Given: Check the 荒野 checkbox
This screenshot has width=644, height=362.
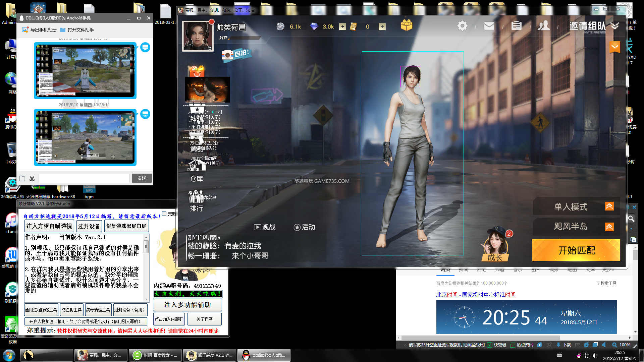Looking at the screenshot, I should (x=164, y=214).
